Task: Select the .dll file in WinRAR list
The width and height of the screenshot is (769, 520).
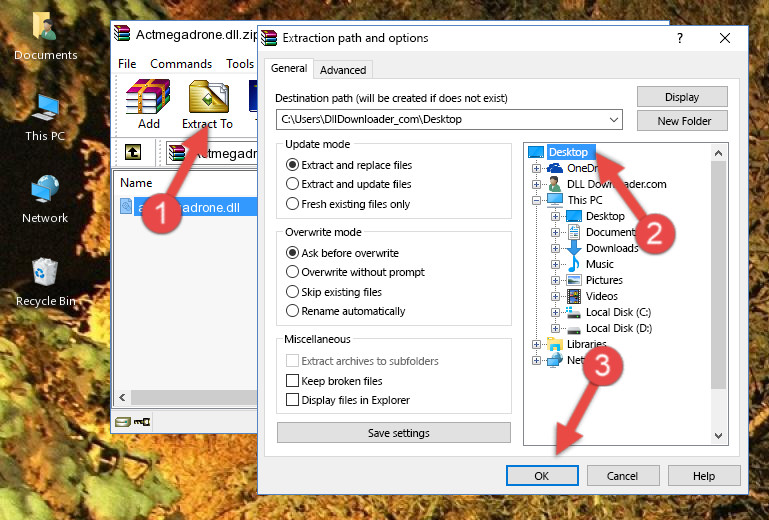Action: coord(188,207)
